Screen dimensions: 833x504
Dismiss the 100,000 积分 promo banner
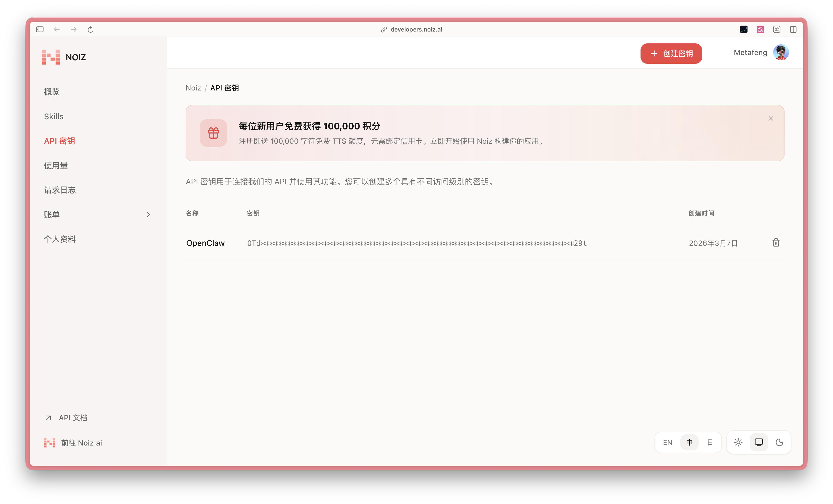pos(771,119)
